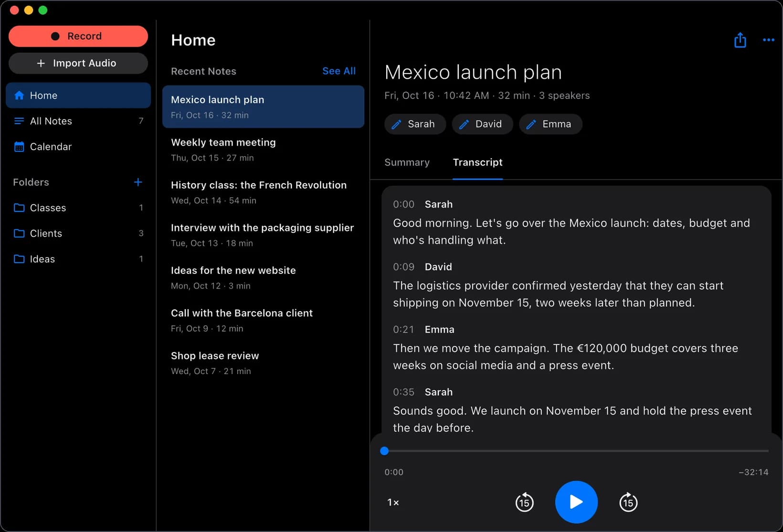Open the Shop lease review note
This screenshot has height=532, width=783.
click(x=263, y=363)
